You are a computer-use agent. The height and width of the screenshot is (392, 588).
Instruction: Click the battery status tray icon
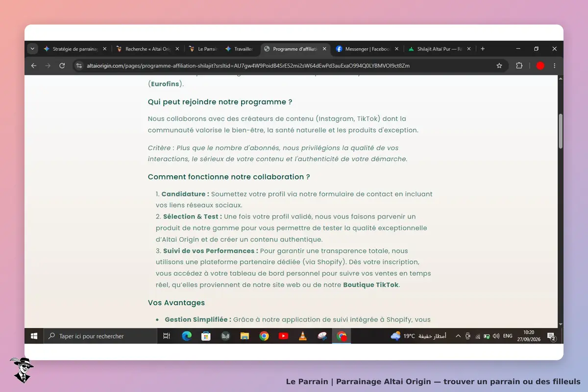pos(487,336)
